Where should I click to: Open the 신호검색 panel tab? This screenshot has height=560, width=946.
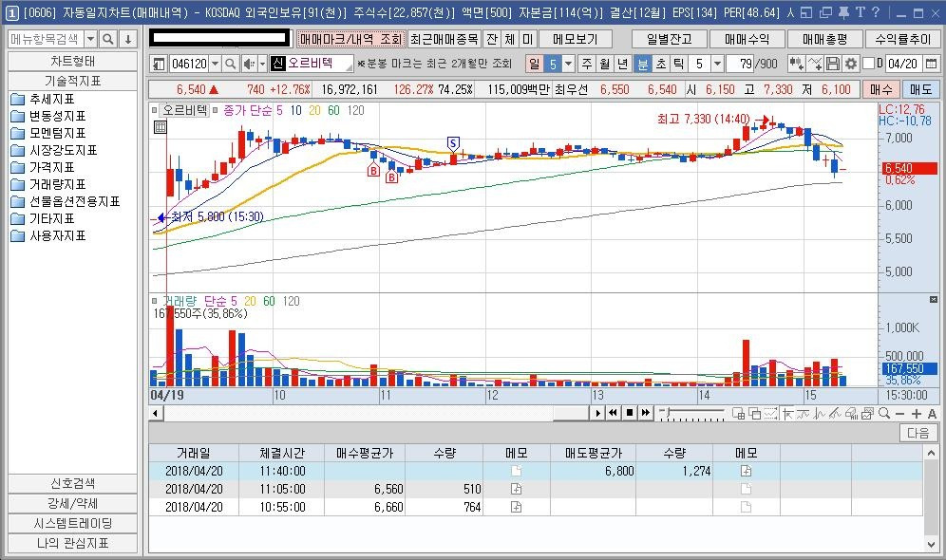72,483
